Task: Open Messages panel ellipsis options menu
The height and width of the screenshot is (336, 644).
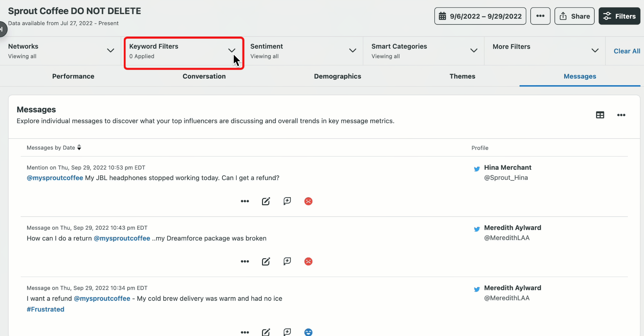Action: pyautogui.click(x=621, y=115)
